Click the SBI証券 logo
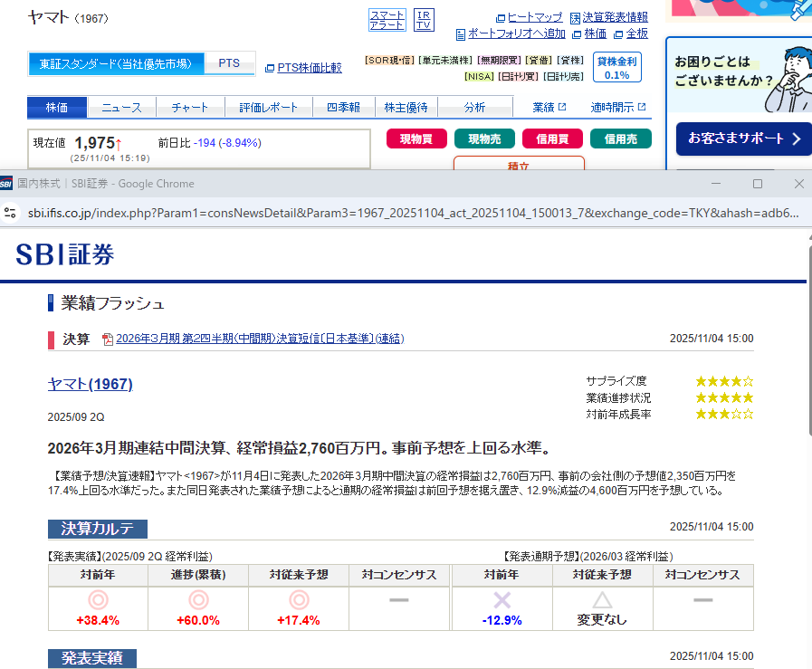812x669 pixels. click(65, 255)
